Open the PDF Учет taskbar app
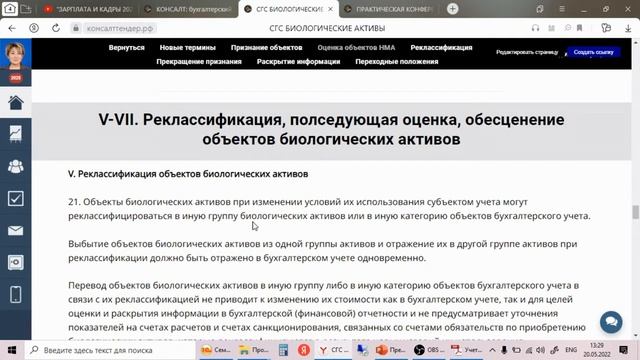This screenshot has width=640, height=360. pos(467,350)
